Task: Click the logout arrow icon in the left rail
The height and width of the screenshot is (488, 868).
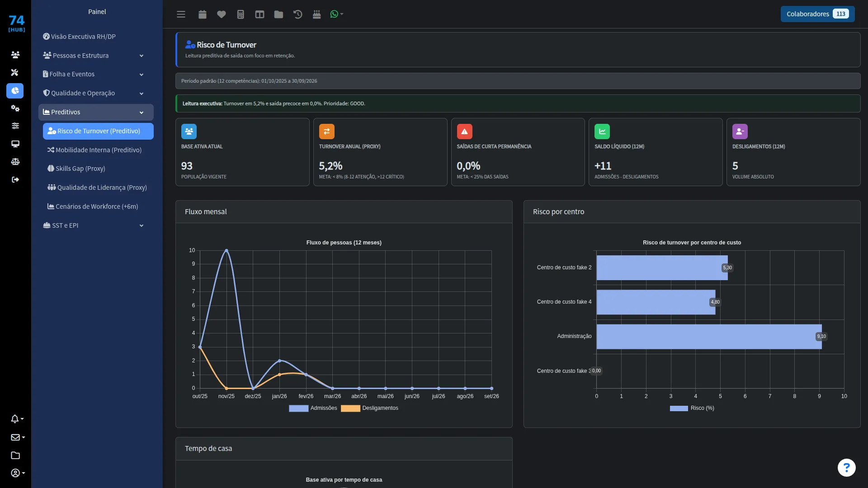Action: (15, 179)
